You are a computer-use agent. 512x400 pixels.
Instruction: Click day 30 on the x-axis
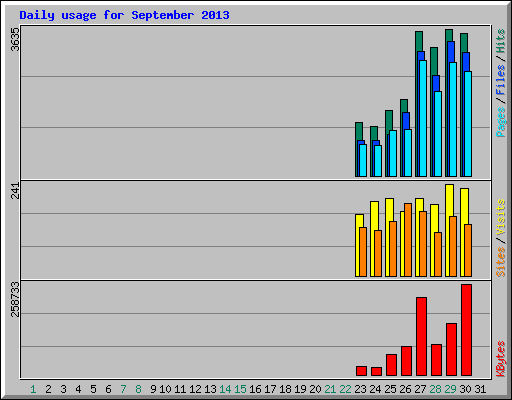click(x=465, y=389)
